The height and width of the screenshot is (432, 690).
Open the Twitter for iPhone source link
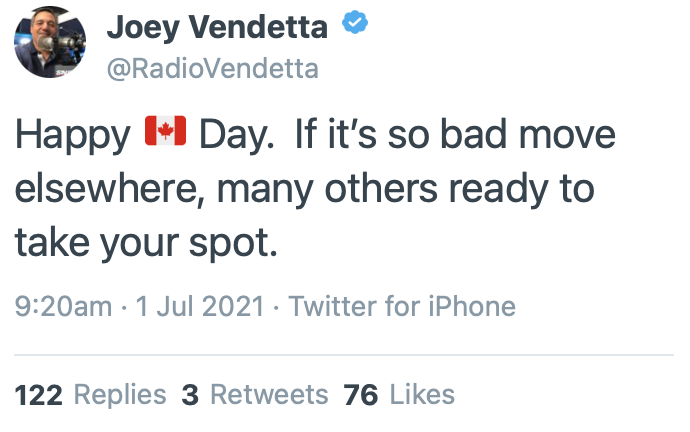pyautogui.click(x=402, y=306)
